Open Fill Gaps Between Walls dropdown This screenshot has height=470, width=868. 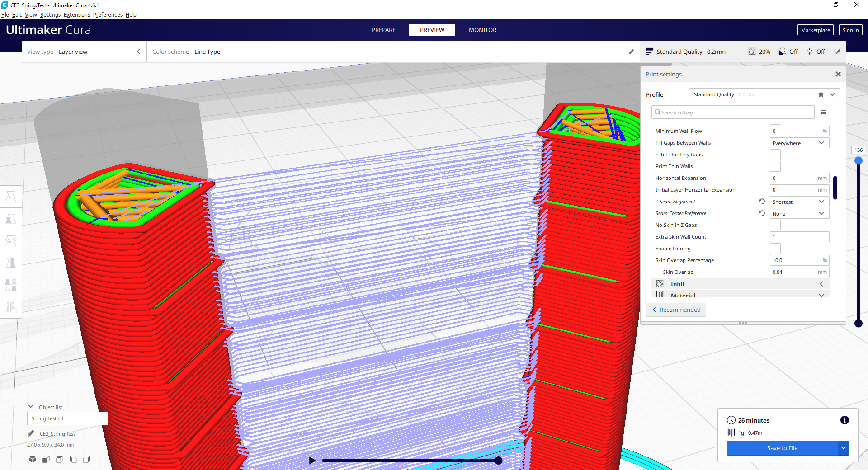pos(799,143)
